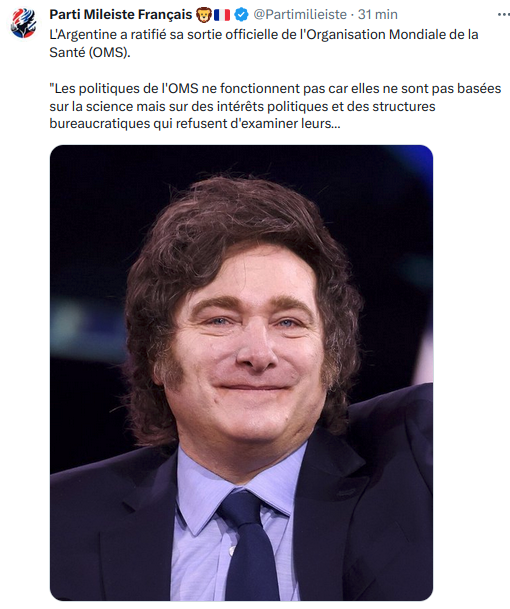Viewport: 510px width, 609px height.
Task: Open the @Partimilieiste handle link
Action: pyautogui.click(x=300, y=14)
